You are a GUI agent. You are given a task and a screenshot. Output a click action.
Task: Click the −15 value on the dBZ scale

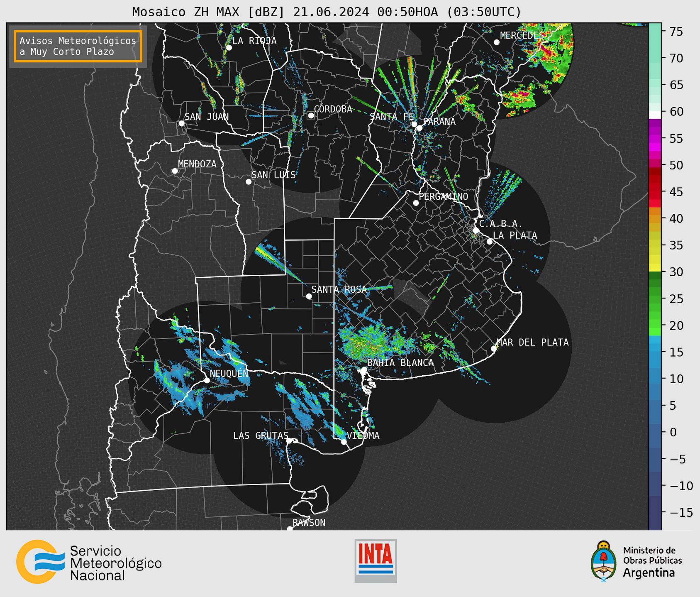point(681,512)
